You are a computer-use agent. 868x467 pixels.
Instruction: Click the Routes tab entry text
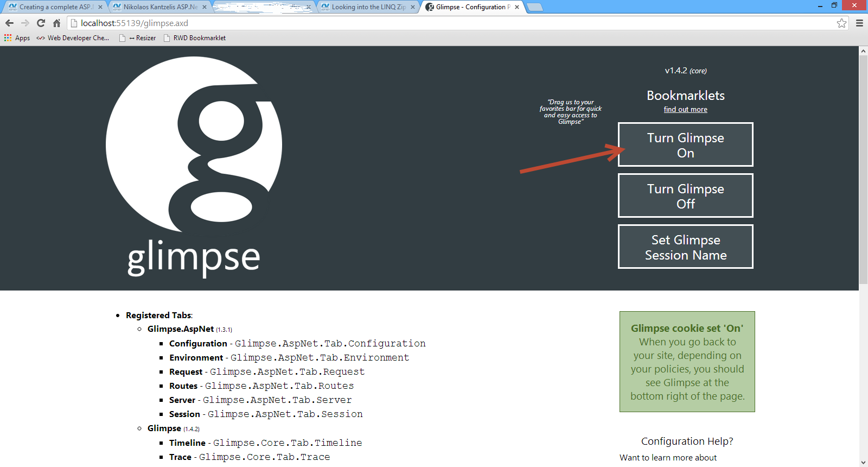point(261,386)
